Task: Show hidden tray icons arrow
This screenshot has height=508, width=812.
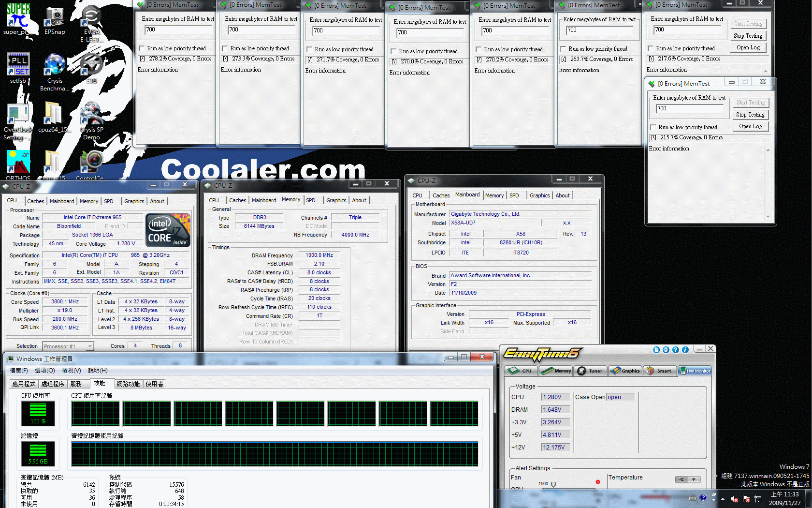Action: (723, 499)
